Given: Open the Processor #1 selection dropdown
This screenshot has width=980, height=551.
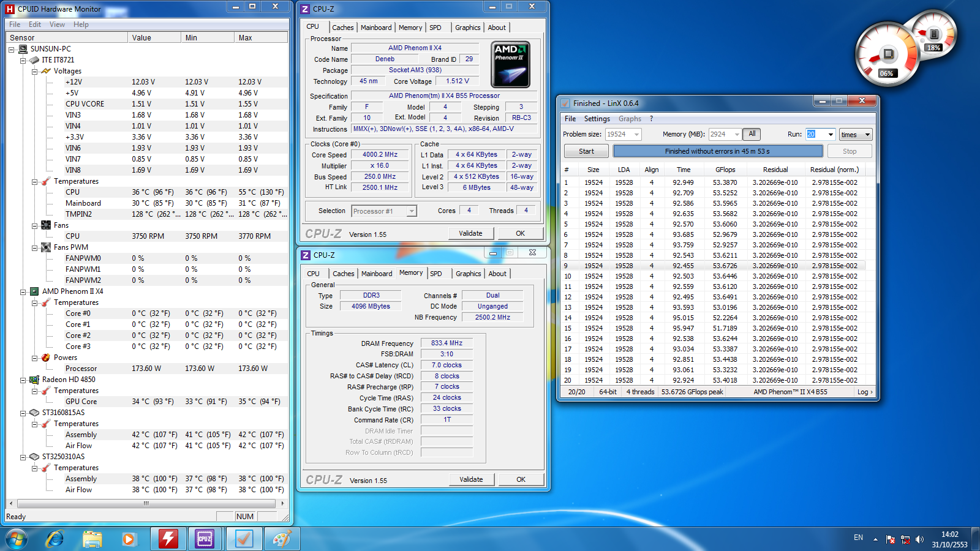Looking at the screenshot, I should [412, 211].
